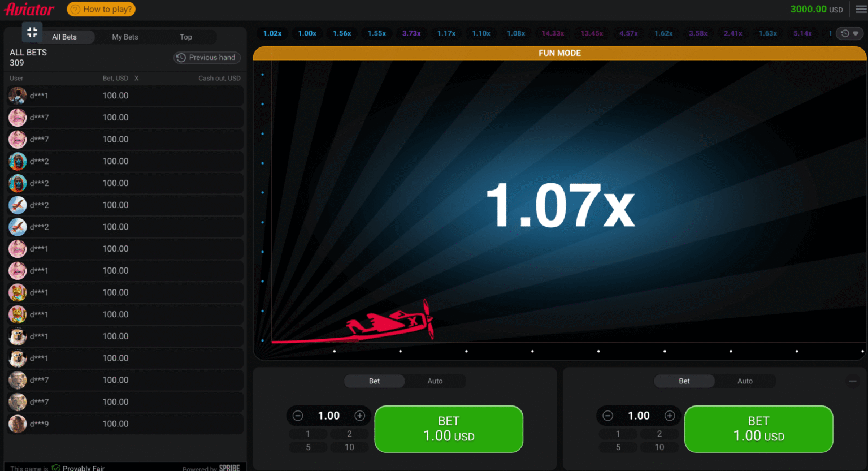Place a bet with the left green BET button
The image size is (868, 471).
[x=448, y=429]
